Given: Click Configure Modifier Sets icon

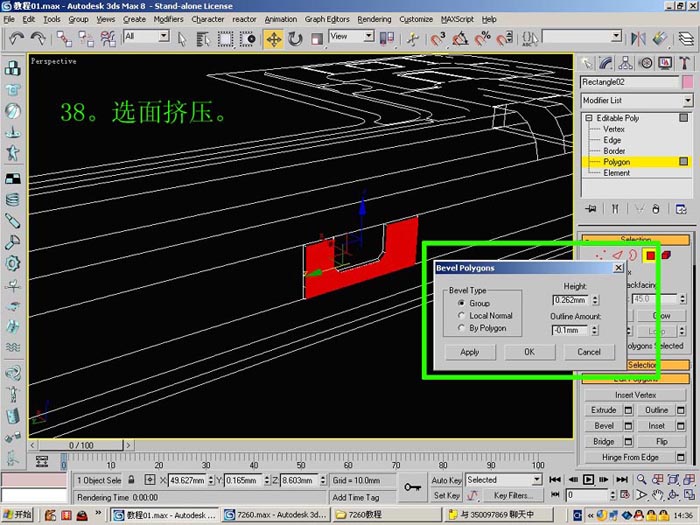Looking at the screenshot, I should [x=681, y=209].
